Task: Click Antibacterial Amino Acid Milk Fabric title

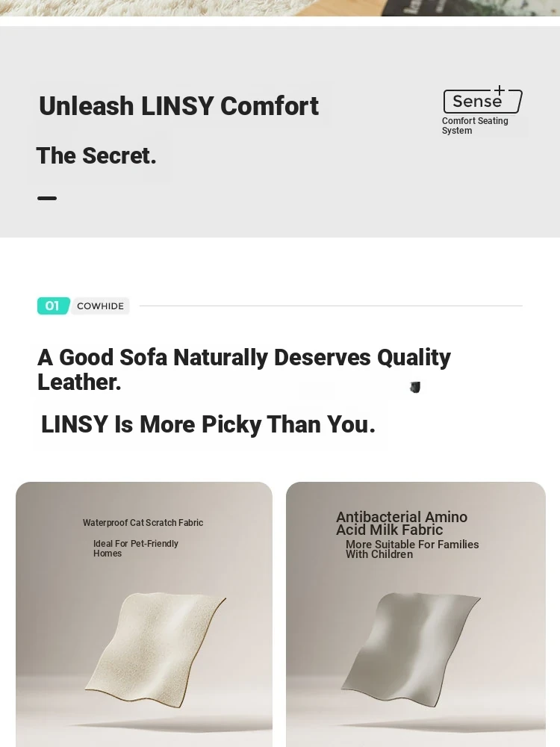Action: pyautogui.click(x=402, y=523)
